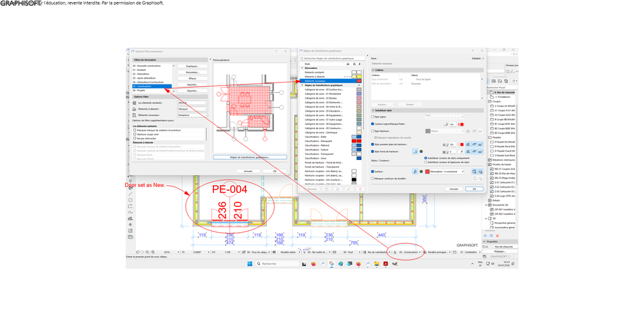Click the search field for substitution rules

click(x=332, y=58)
